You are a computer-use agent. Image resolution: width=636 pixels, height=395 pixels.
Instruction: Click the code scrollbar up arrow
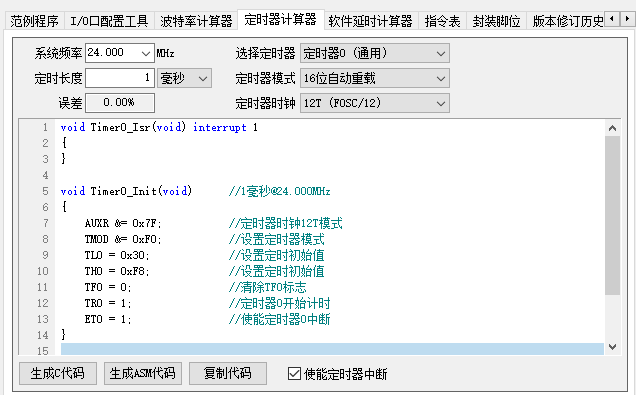612,128
